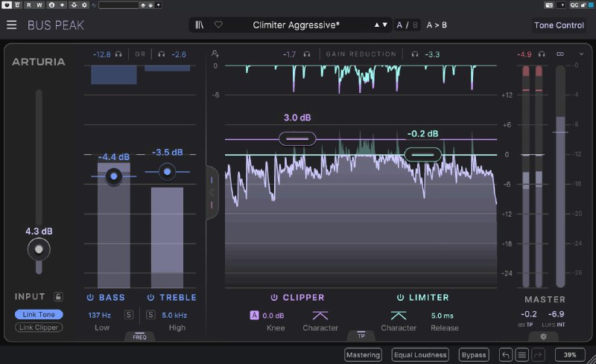The height and width of the screenshot is (364, 596).
Task: Open the hamburger main menu
Action: click(11, 25)
